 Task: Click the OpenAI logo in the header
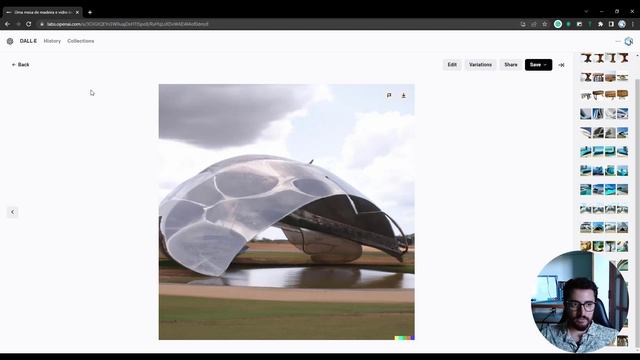10,41
